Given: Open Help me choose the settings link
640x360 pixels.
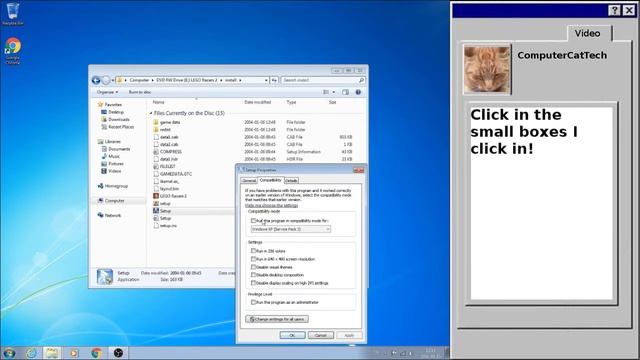Looking at the screenshot, I should point(271,205).
